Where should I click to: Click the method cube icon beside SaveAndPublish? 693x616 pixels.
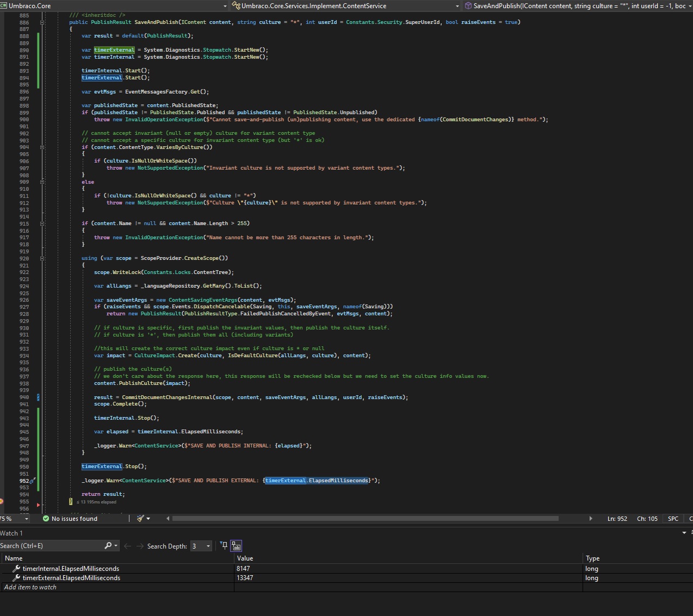click(x=468, y=5)
